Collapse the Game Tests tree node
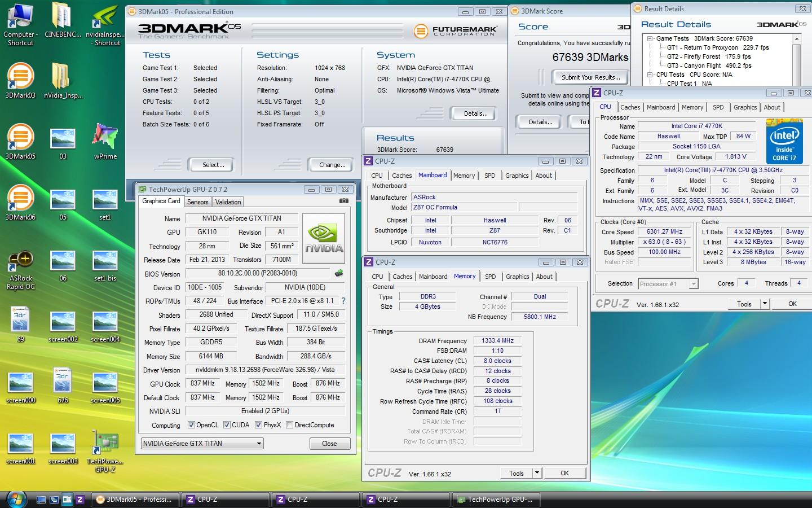Screen dimensions: 812x508 tap(650, 39)
